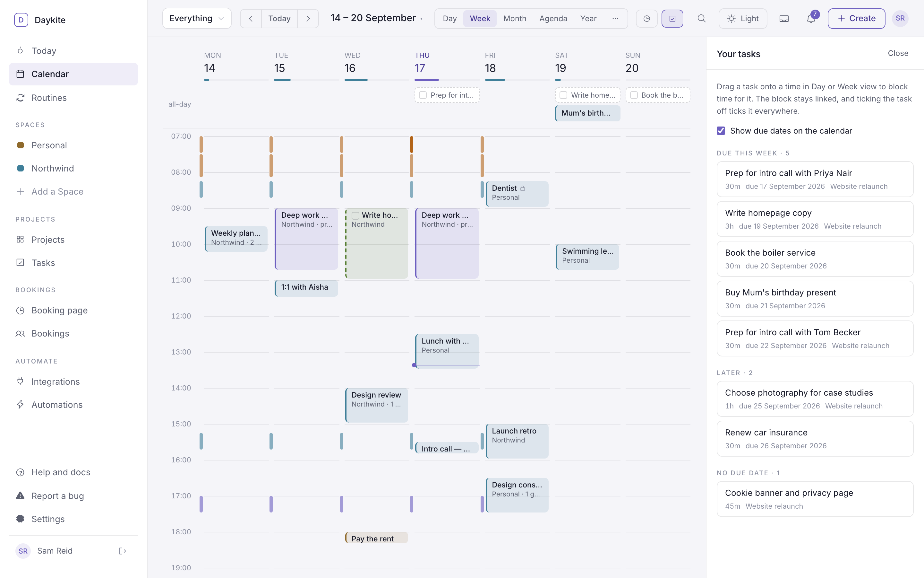Open Mum's birth... all-day event
This screenshot has width=924, height=578.
pos(587,113)
